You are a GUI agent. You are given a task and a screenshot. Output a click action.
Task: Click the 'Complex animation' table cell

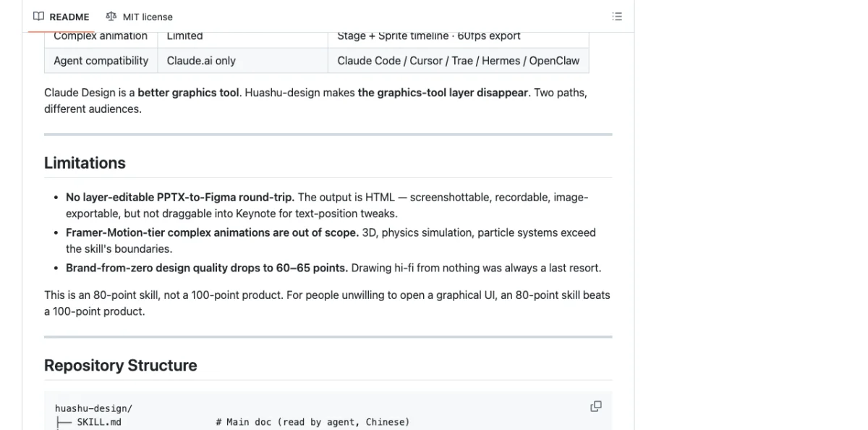(101, 38)
